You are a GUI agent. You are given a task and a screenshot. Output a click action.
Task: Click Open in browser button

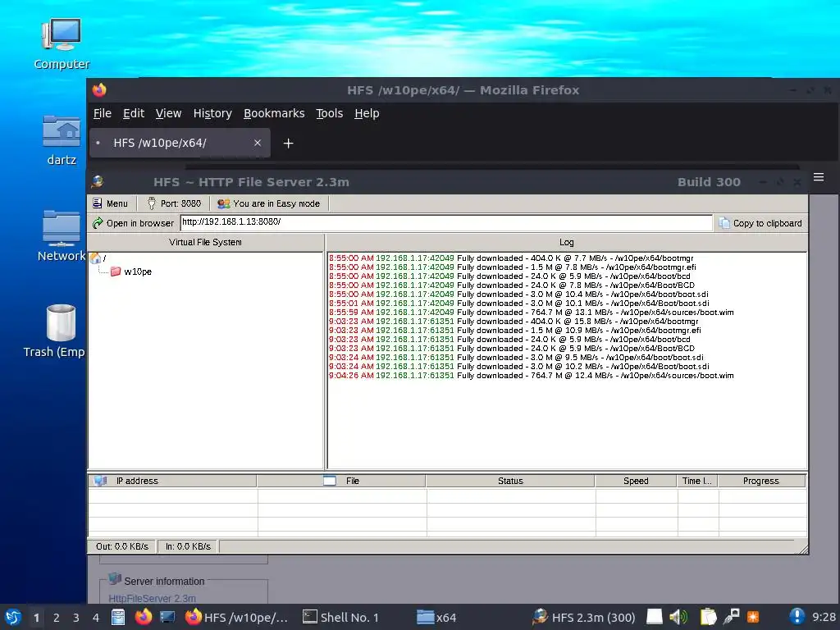tap(134, 223)
